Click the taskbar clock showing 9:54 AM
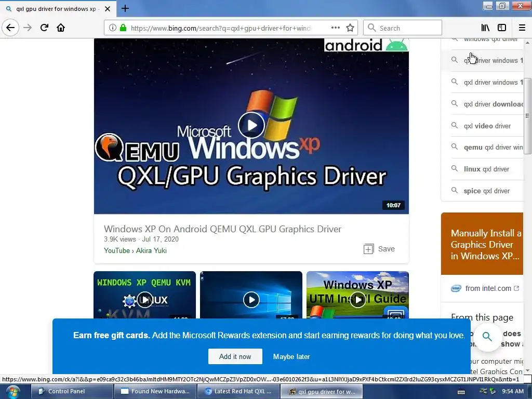Viewport: 532px width, 399px height. pos(513,391)
